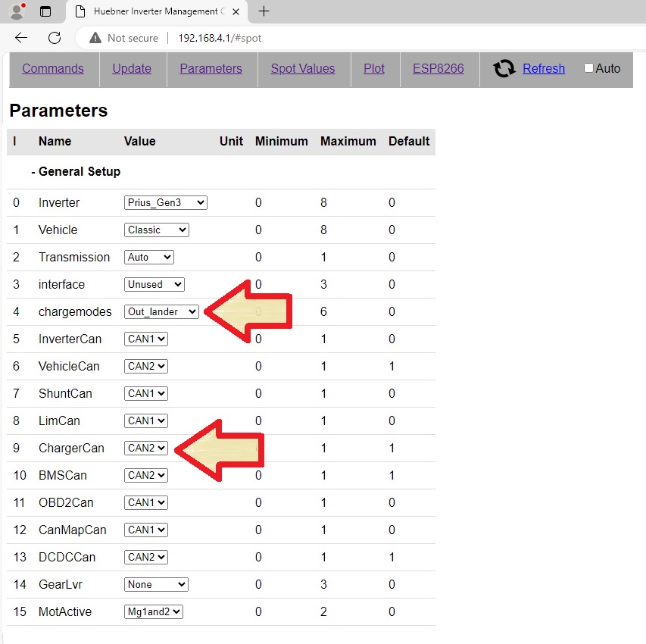Click the browser address bar URL
Viewport: 646px width, 644px height.
tap(220, 38)
